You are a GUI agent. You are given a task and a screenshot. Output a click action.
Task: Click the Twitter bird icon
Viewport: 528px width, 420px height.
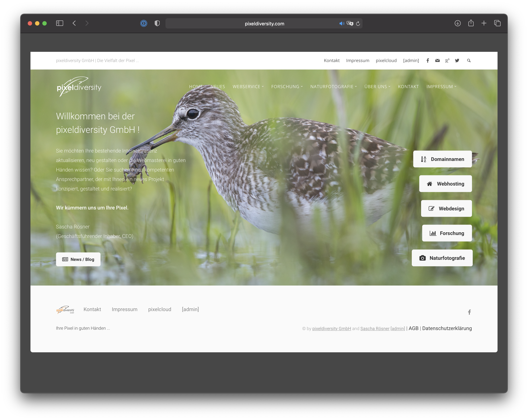pyautogui.click(x=457, y=61)
